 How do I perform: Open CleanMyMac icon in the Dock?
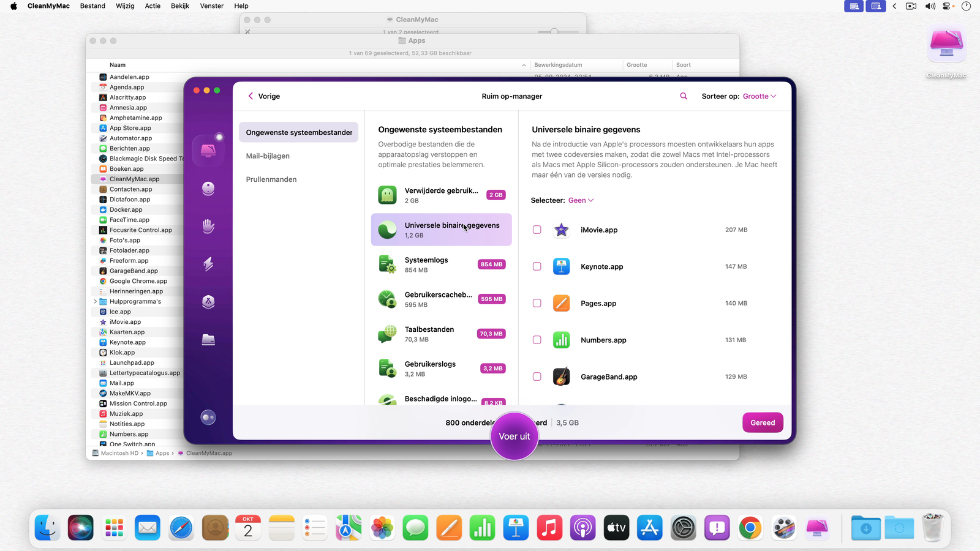tap(817, 528)
